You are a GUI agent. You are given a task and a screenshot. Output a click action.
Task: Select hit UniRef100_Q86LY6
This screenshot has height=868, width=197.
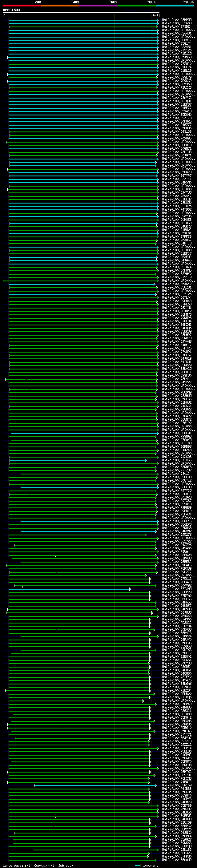[176, 521]
